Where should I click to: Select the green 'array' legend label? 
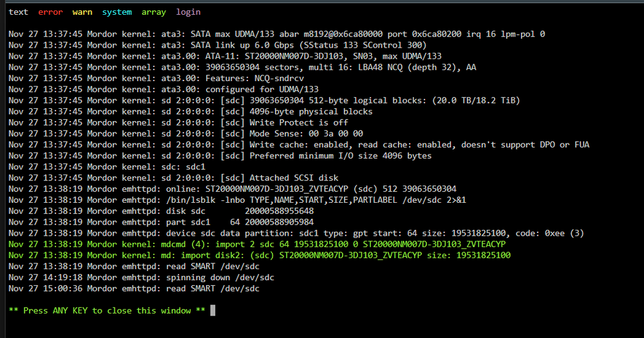pos(154,12)
